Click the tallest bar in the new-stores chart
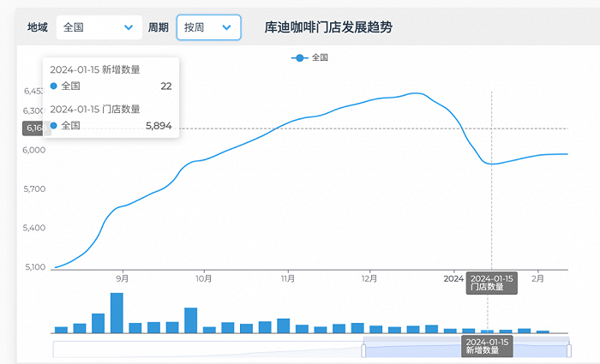The width and height of the screenshot is (600, 364). coord(117,313)
